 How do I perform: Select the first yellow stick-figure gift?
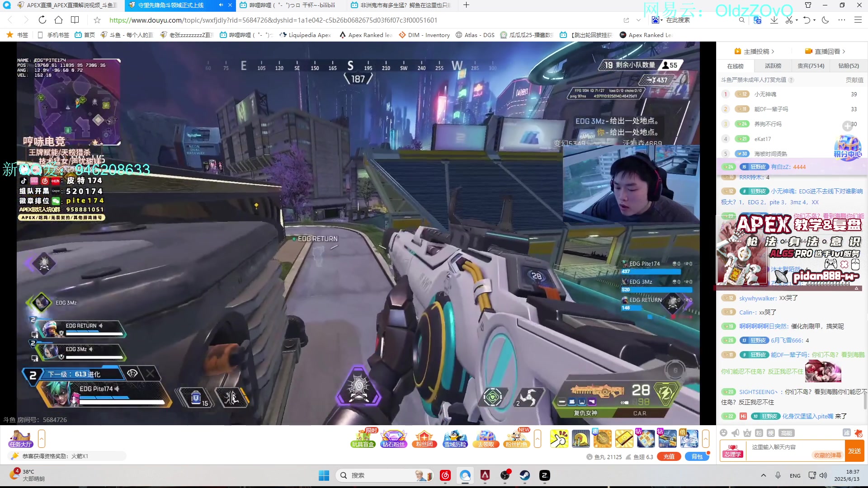tap(559, 439)
